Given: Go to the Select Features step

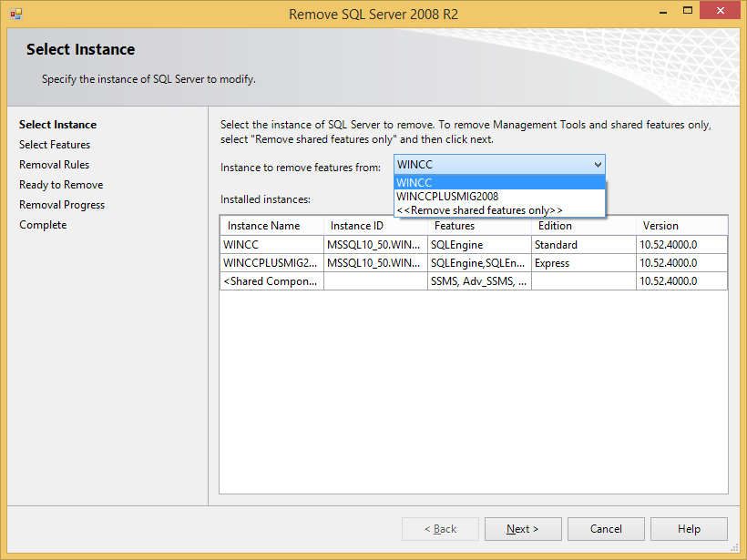Looking at the screenshot, I should [x=55, y=145].
